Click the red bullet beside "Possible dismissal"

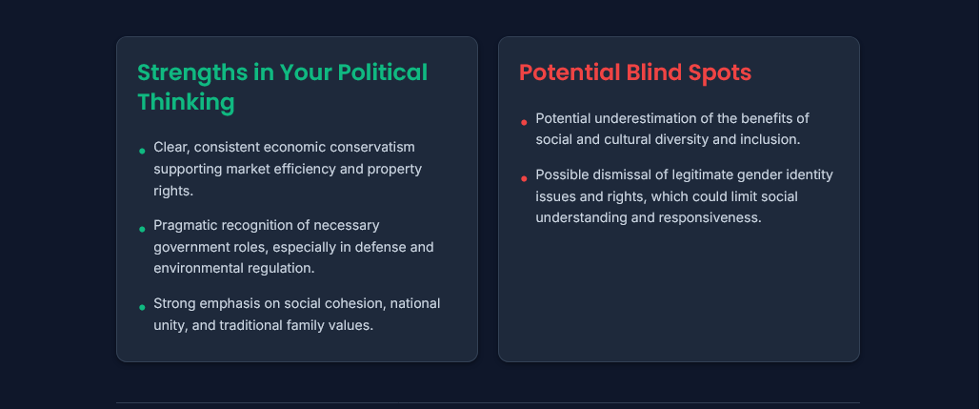click(524, 179)
